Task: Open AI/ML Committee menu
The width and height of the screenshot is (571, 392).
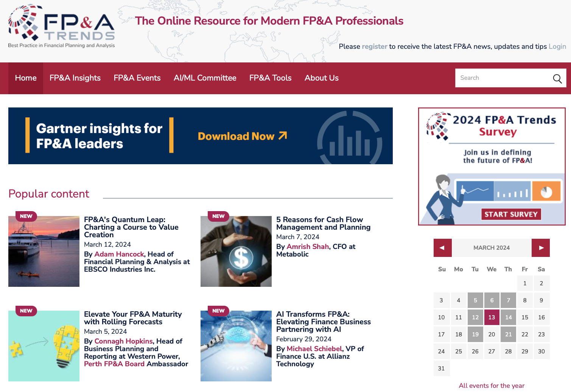Action: pyautogui.click(x=205, y=78)
